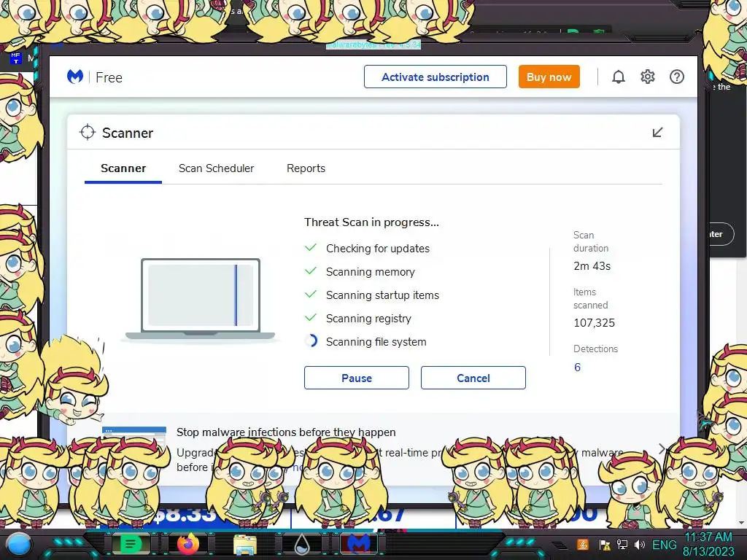The image size is (747, 560).
Task: Open the green notes app on taskbar
Action: pyautogui.click(x=131, y=544)
